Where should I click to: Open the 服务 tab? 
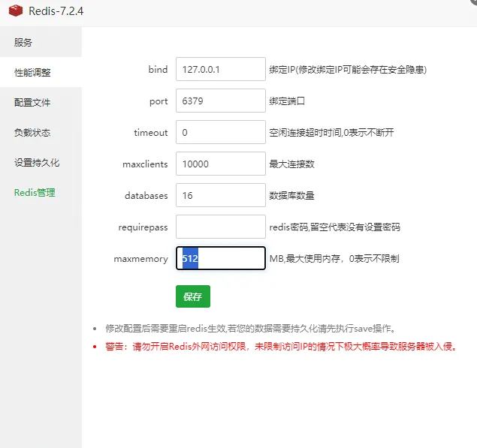[23, 43]
